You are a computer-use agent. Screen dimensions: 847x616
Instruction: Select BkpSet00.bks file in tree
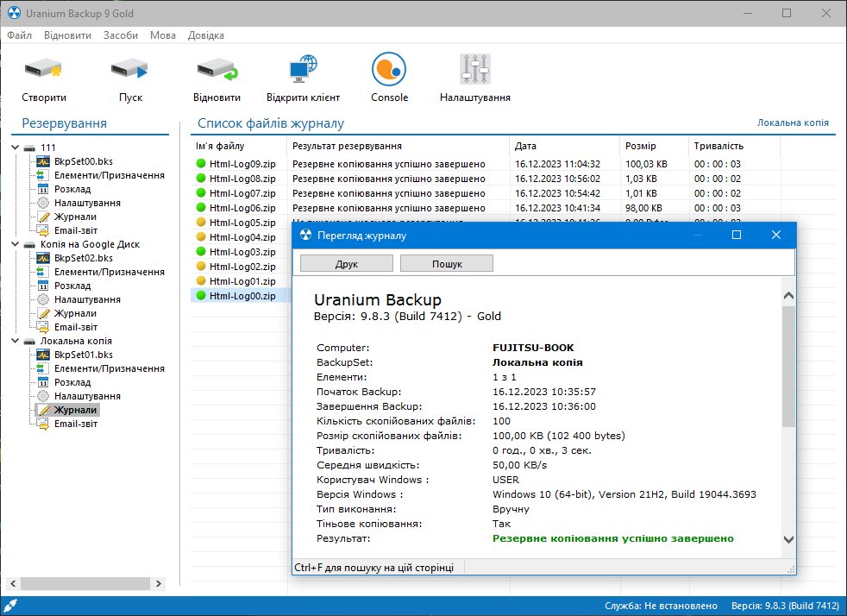coord(83,161)
